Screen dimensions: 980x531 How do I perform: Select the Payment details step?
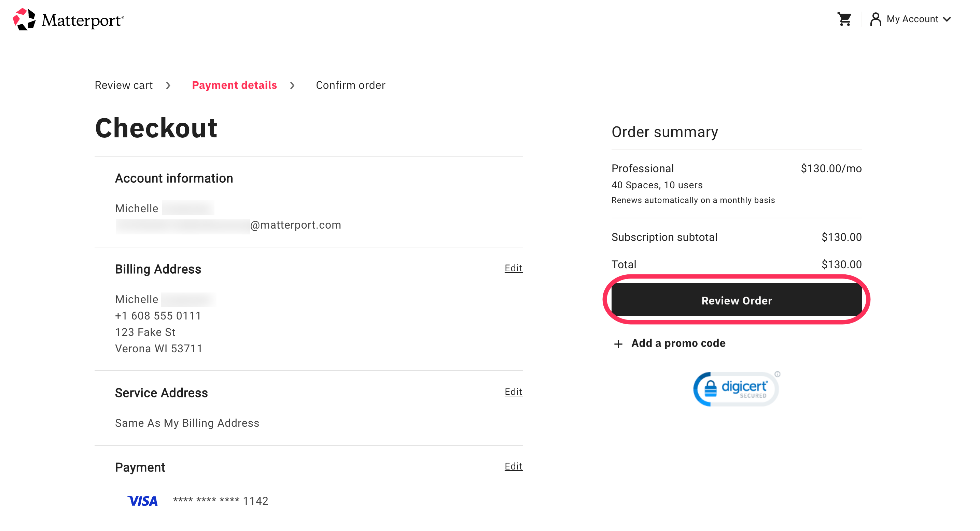point(234,85)
